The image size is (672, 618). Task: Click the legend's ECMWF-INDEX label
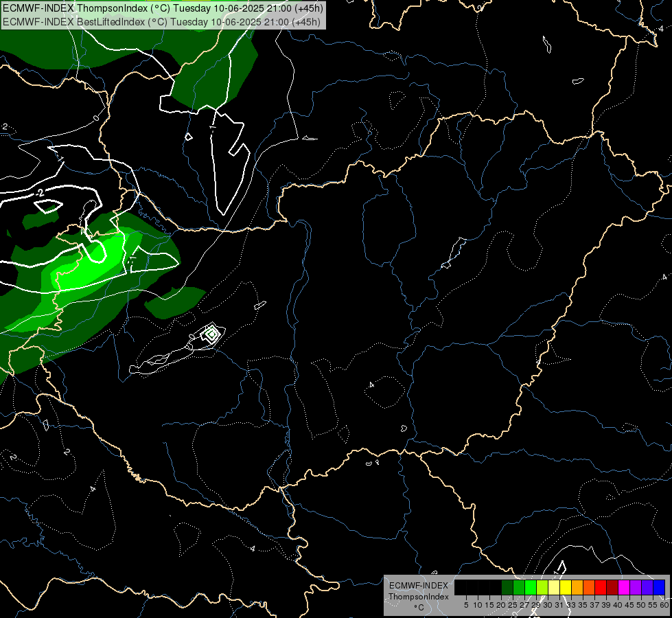click(x=418, y=586)
